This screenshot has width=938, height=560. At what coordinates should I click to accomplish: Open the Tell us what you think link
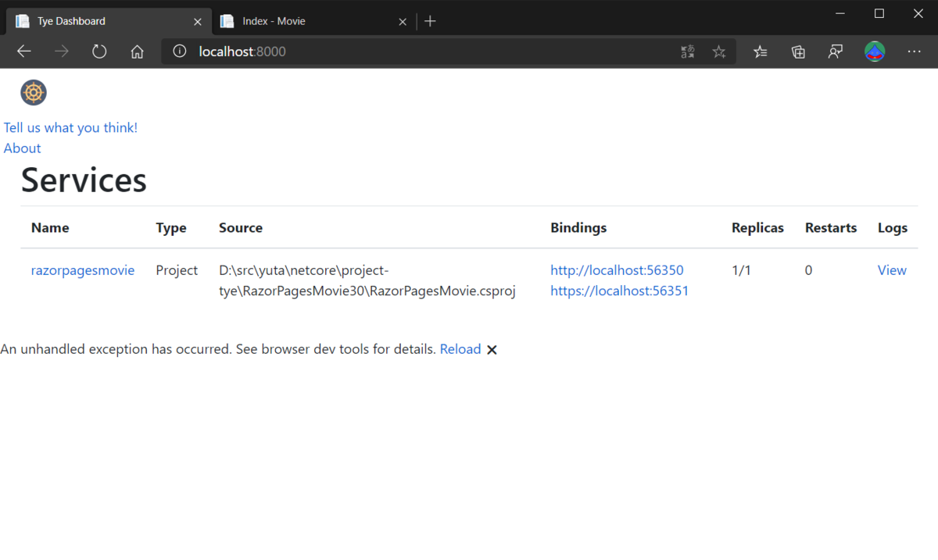70,127
